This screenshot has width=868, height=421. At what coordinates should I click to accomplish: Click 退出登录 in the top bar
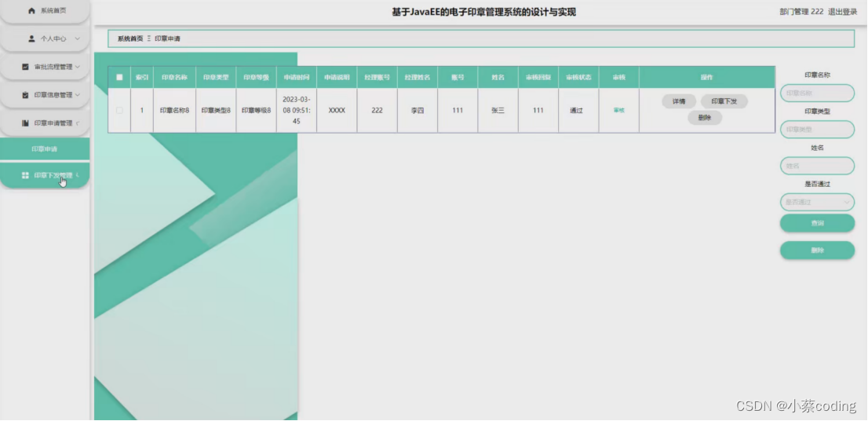tap(843, 12)
